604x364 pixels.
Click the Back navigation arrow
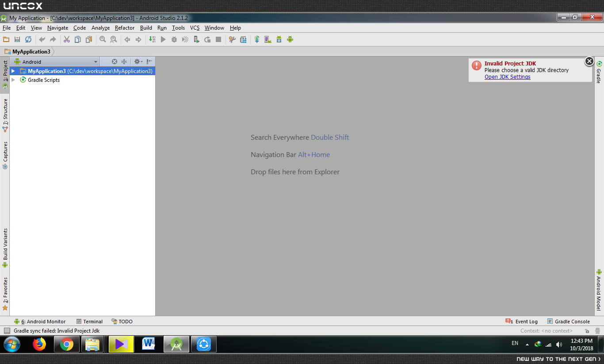pos(127,39)
